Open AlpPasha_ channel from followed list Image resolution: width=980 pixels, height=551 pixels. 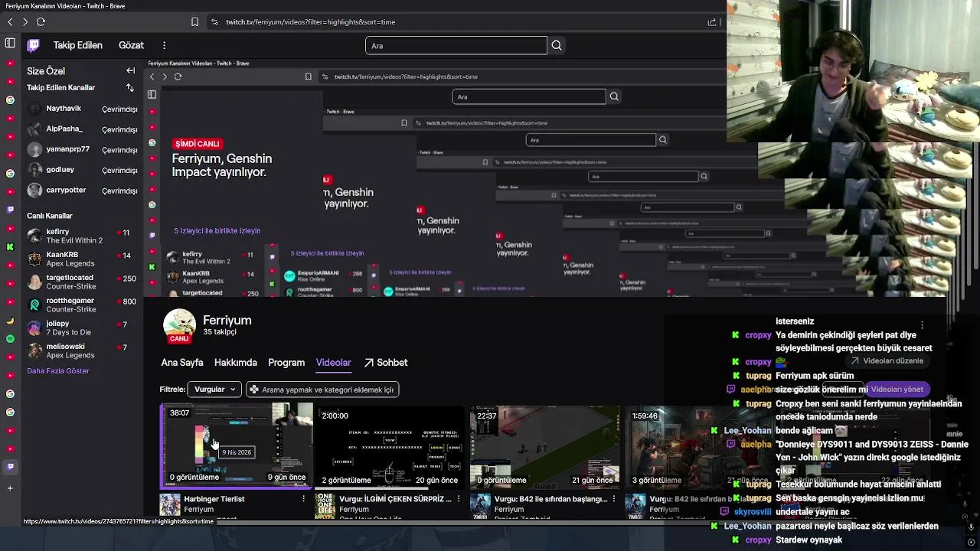click(82, 129)
